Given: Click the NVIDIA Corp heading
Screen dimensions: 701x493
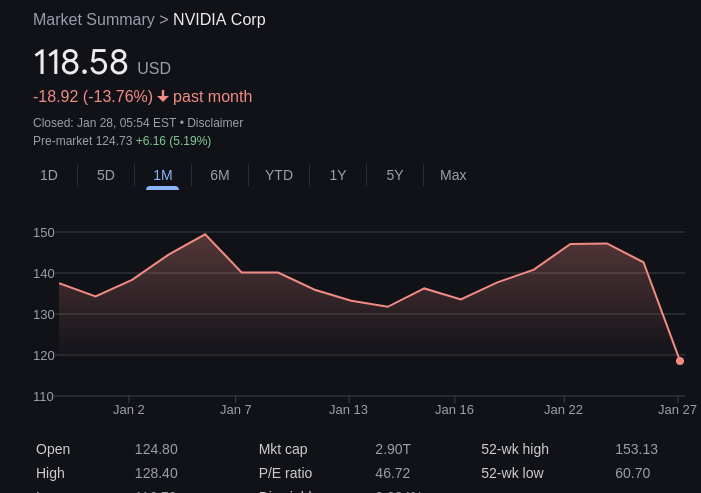Looking at the screenshot, I should tap(219, 20).
